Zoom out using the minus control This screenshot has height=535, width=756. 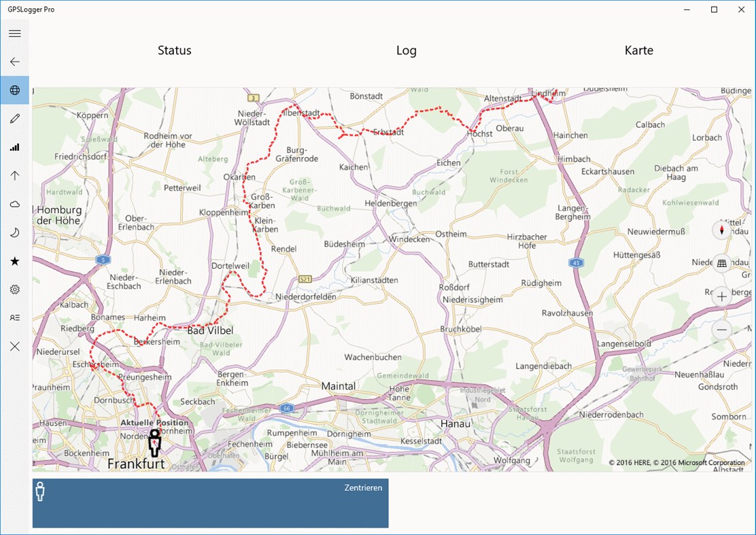click(x=723, y=329)
